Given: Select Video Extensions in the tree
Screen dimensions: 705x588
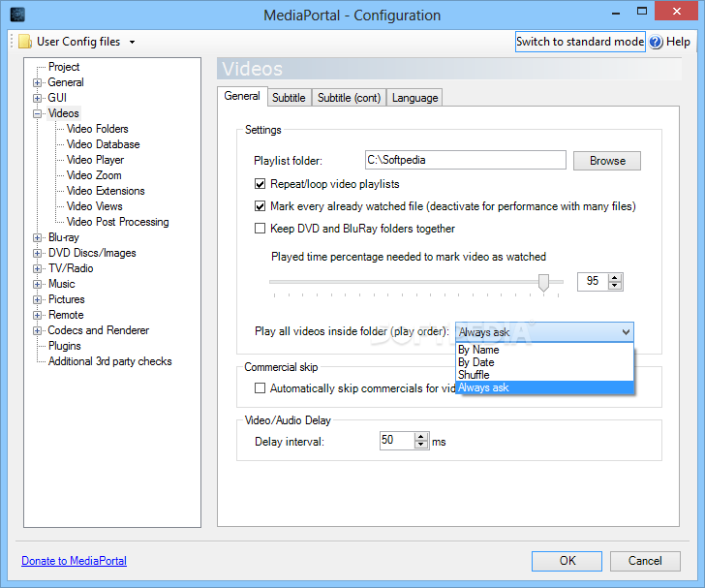Looking at the screenshot, I should (x=106, y=191).
